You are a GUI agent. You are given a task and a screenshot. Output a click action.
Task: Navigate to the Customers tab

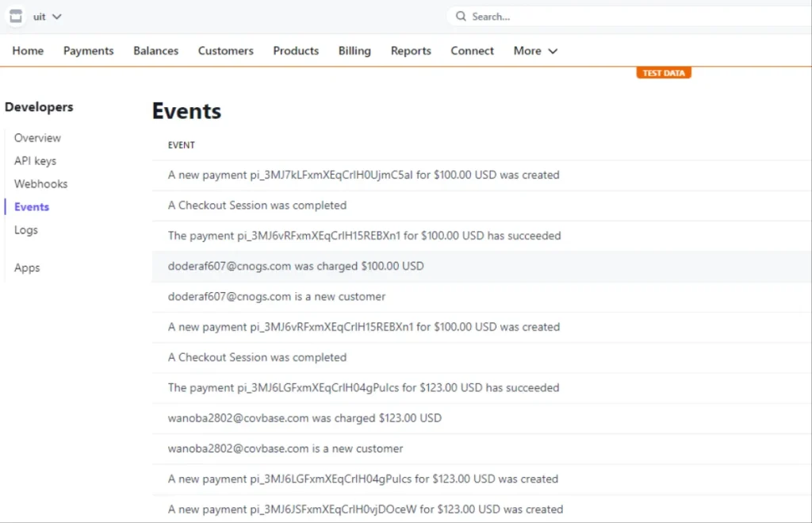(x=226, y=51)
